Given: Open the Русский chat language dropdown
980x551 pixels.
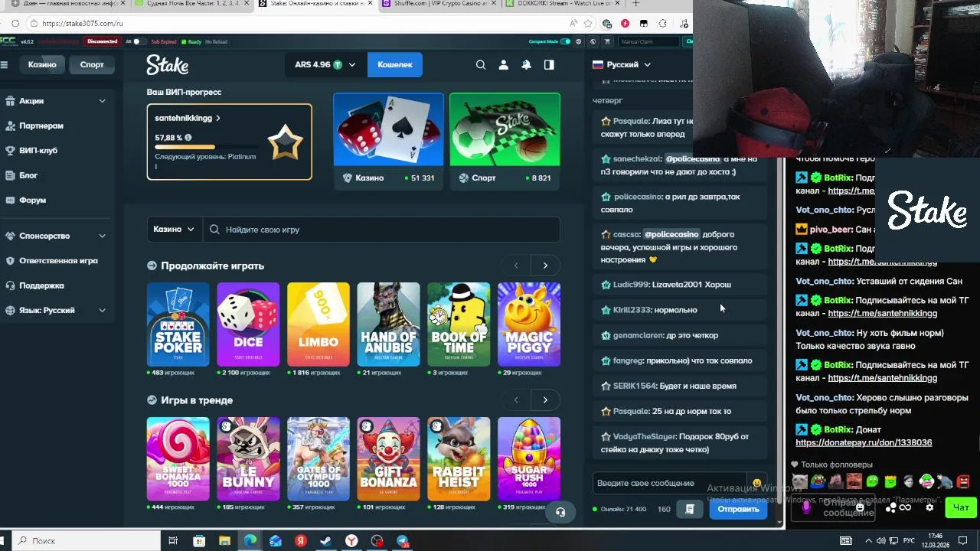Looking at the screenshot, I should [x=622, y=65].
